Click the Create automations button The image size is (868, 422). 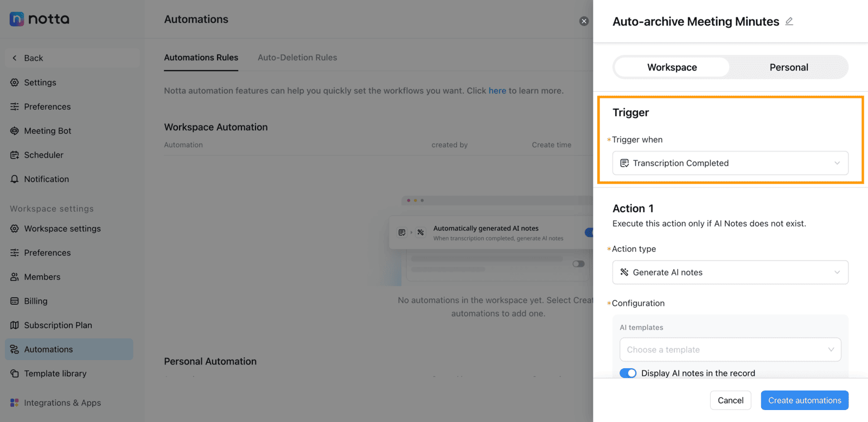pyautogui.click(x=805, y=400)
